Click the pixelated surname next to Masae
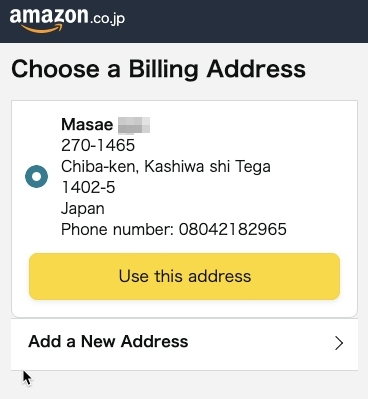 pos(134,125)
